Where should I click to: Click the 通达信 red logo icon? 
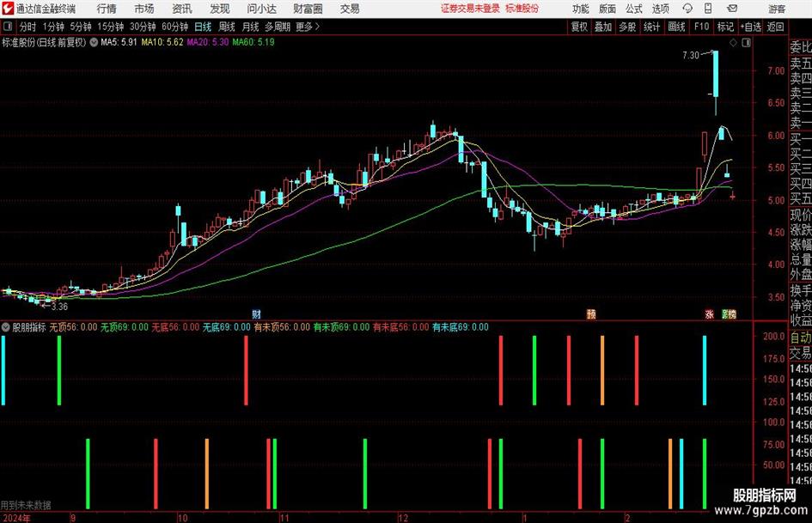pyautogui.click(x=8, y=9)
